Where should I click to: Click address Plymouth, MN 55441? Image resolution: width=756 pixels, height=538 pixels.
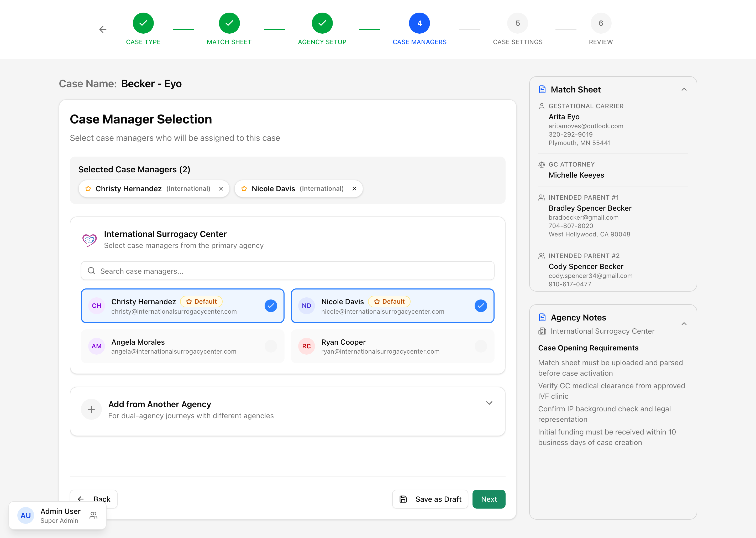(579, 143)
